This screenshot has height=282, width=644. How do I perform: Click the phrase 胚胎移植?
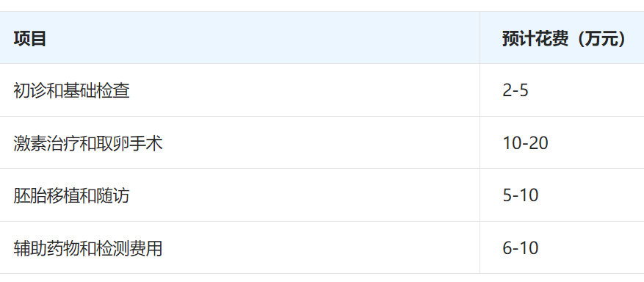tap(46, 195)
